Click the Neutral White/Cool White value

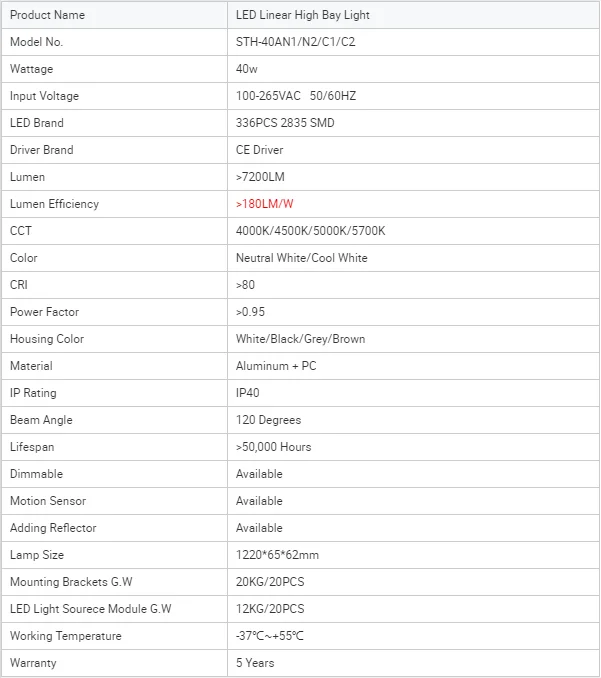pos(302,258)
